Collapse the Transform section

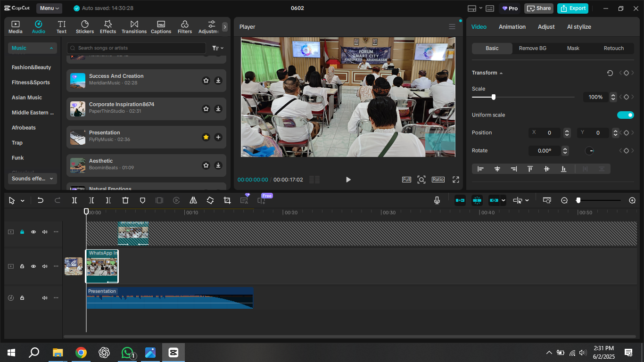(501, 73)
